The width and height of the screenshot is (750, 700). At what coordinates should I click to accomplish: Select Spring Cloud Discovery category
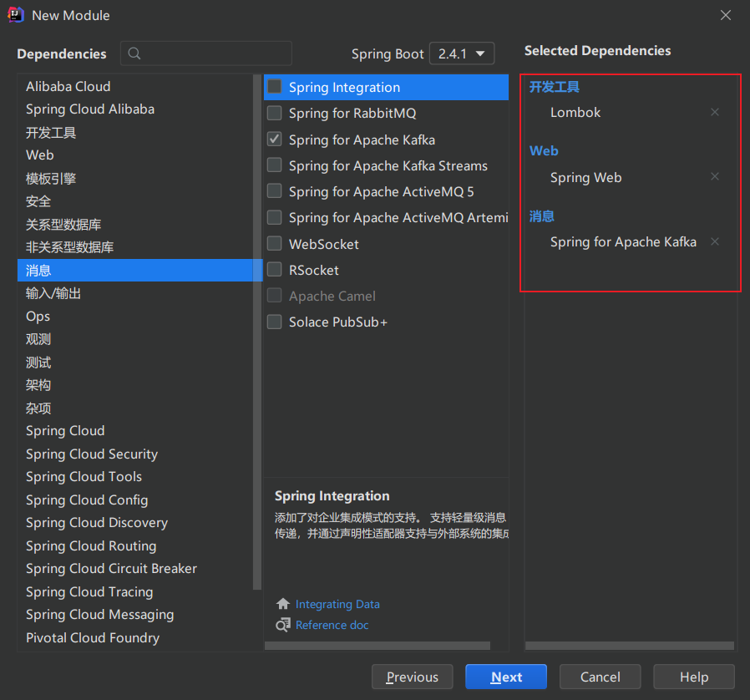135,522
